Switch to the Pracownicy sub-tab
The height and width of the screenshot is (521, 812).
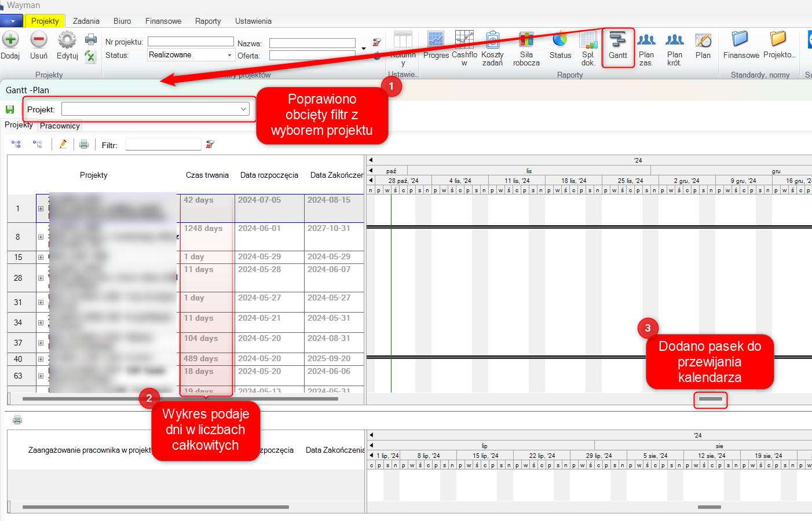(x=60, y=126)
